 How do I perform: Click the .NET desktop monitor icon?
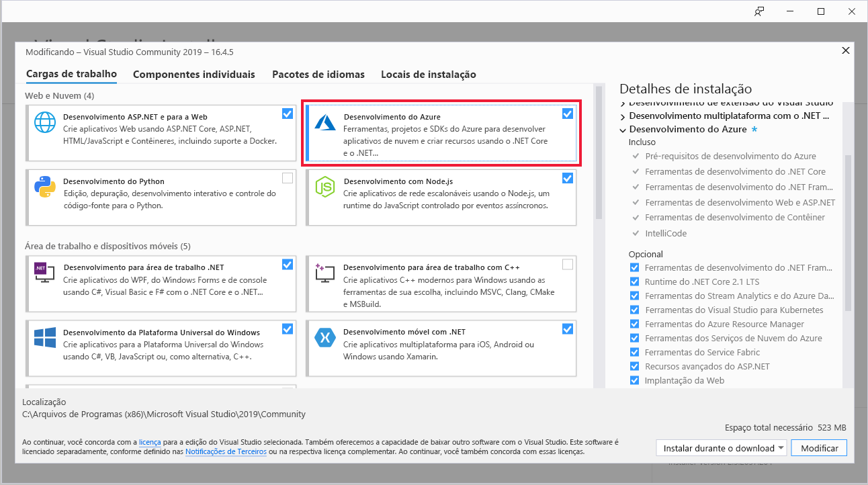pyautogui.click(x=45, y=271)
